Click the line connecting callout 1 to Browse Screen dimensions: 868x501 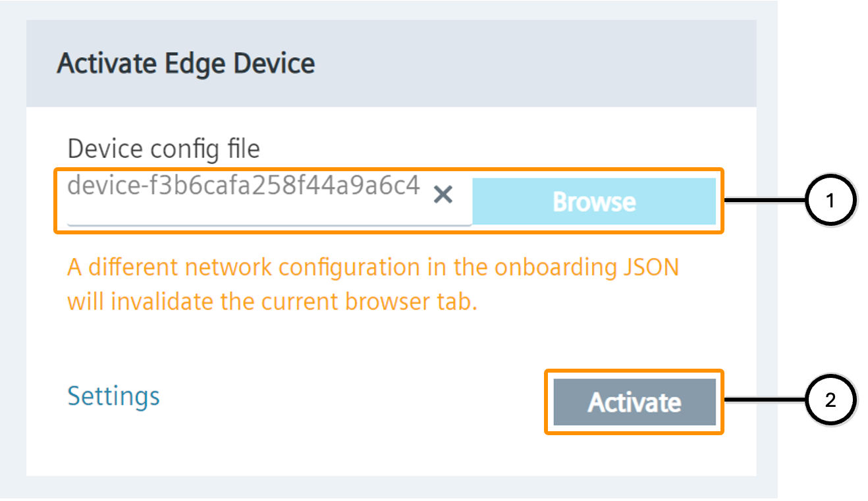click(764, 201)
